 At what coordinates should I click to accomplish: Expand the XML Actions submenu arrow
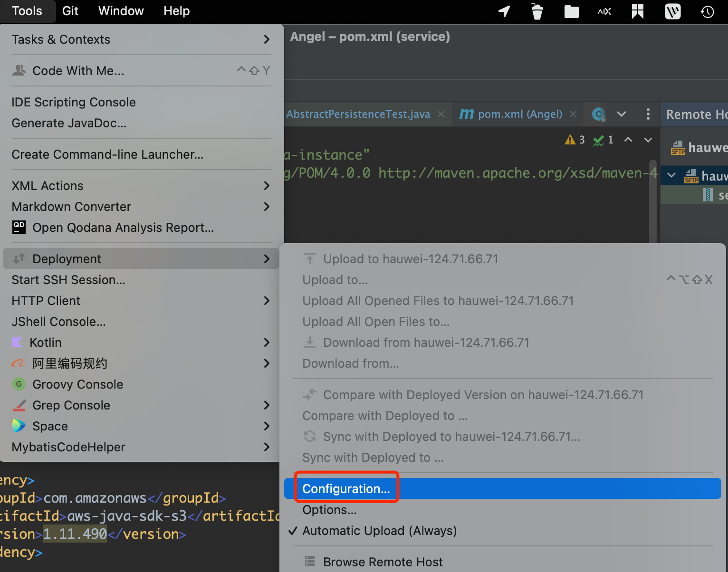pyautogui.click(x=267, y=186)
